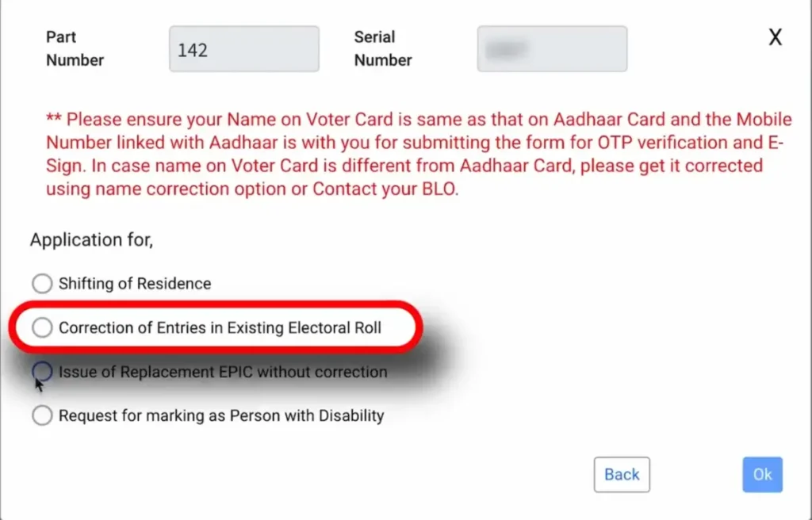Click the Part Number label
The image size is (812, 520).
(75, 48)
